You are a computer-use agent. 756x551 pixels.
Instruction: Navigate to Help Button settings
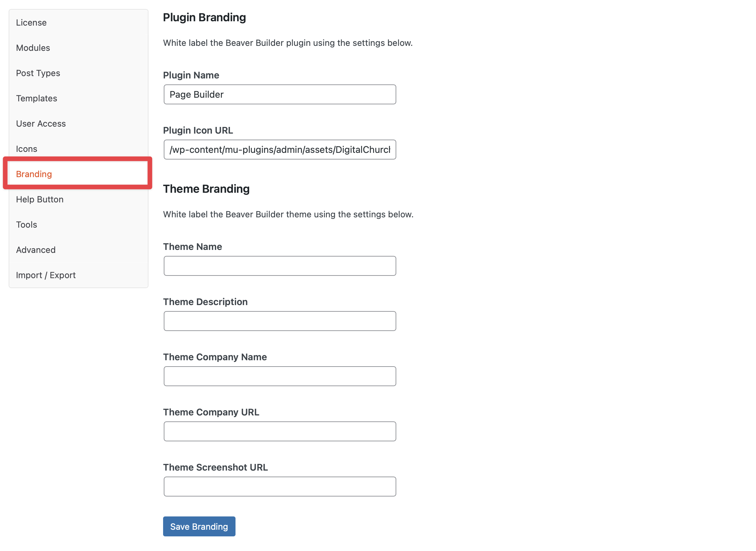[40, 198]
